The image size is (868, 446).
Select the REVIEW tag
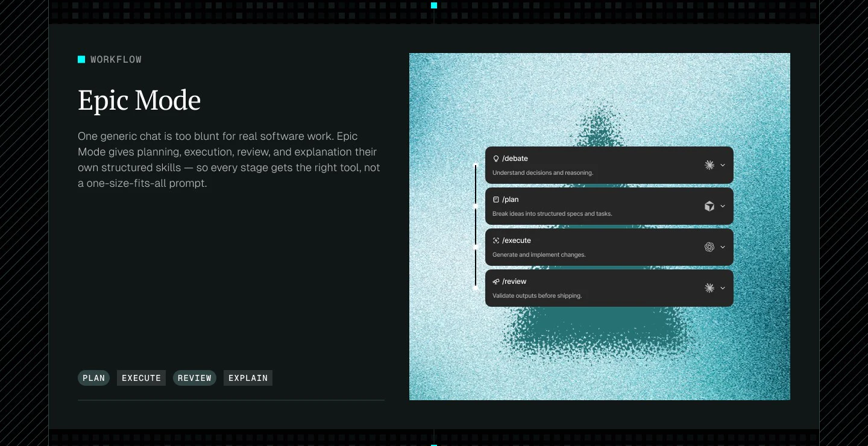pyautogui.click(x=195, y=378)
